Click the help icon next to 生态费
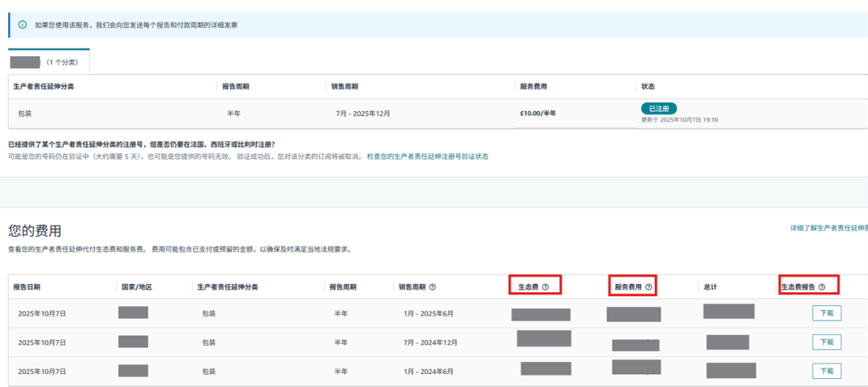The width and height of the screenshot is (868, 387). (545, 286)
